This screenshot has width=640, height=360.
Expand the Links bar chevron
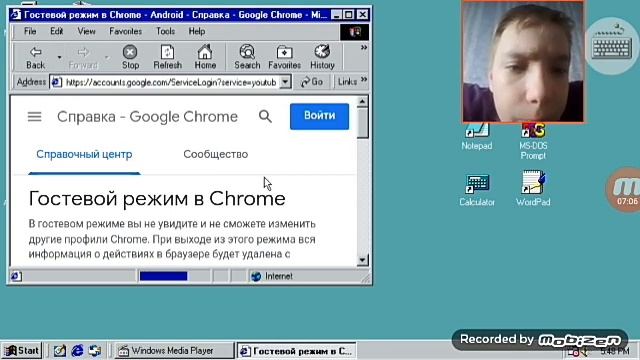(364, 79)
